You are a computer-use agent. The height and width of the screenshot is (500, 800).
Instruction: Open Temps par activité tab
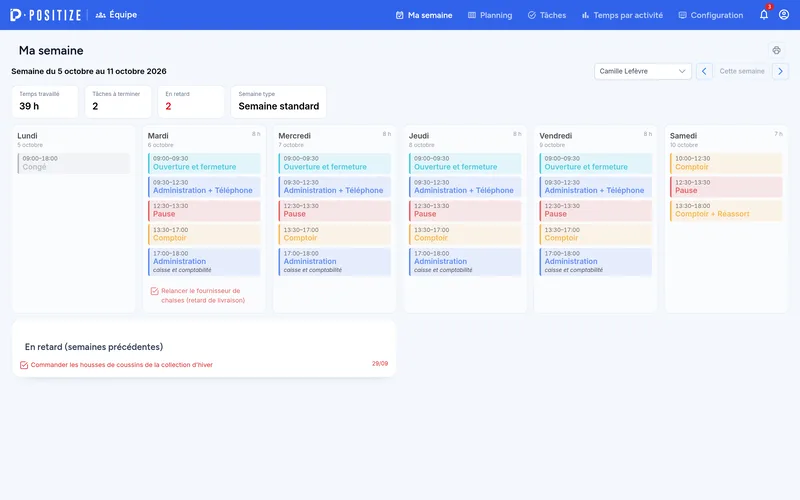(622, 15)
